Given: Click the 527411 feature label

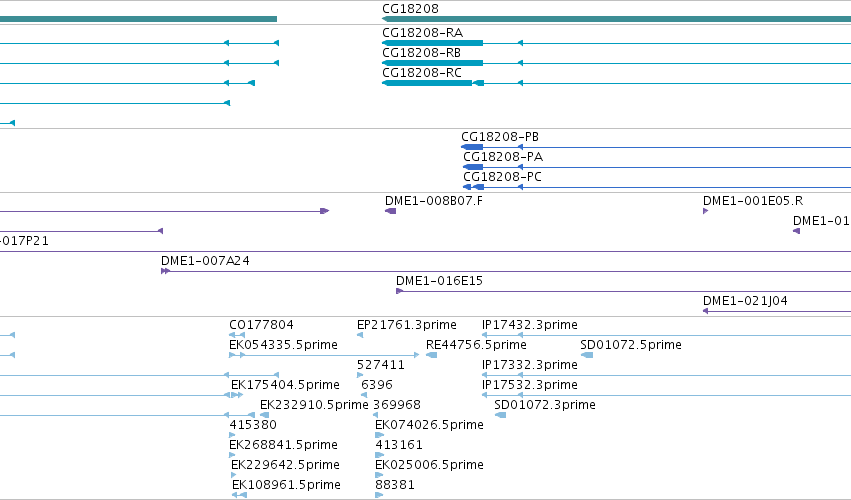Looking at the screenshot, I should click(380, 365).
